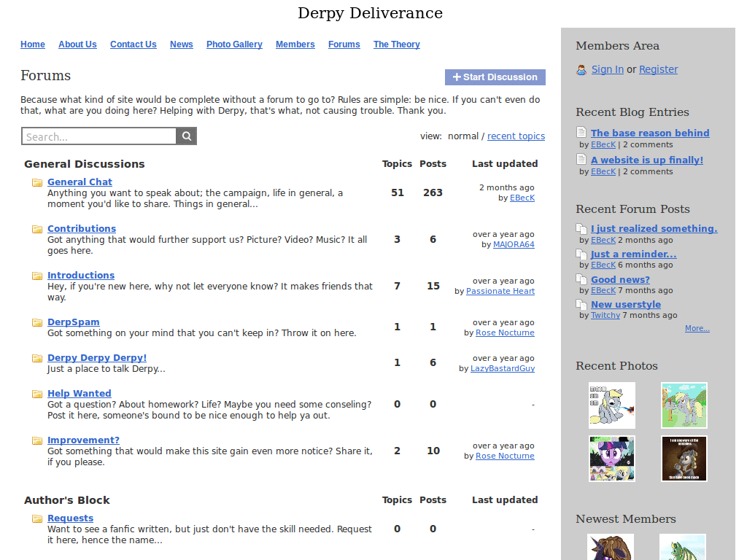Open Twitchy user profile
Image resolution: width=747 pixels, height=560 pixels.
pos(605,315)
